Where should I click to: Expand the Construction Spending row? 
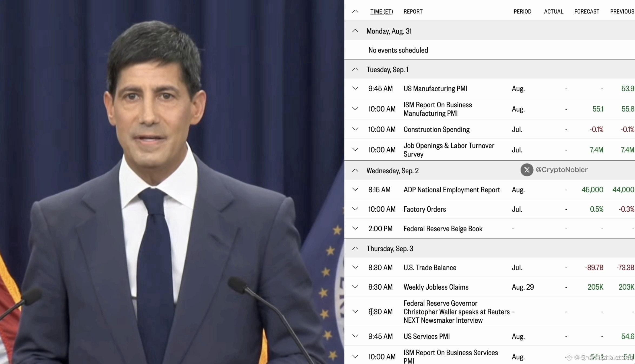(355, 129)
